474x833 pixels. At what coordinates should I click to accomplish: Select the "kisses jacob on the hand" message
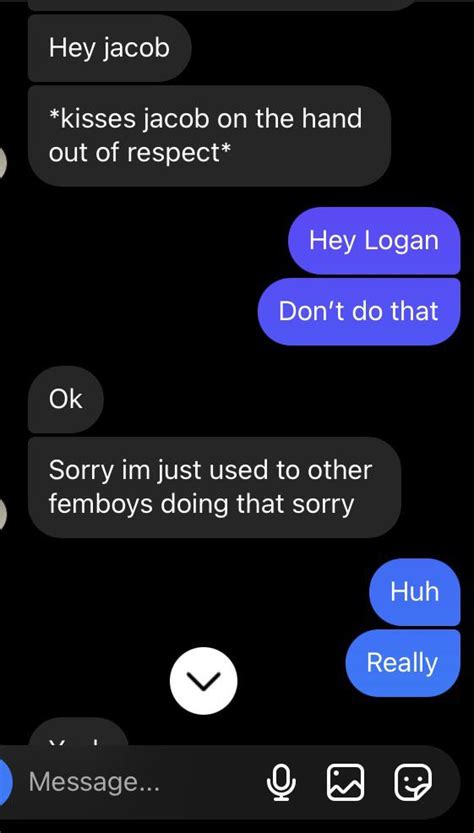(209, 136)
